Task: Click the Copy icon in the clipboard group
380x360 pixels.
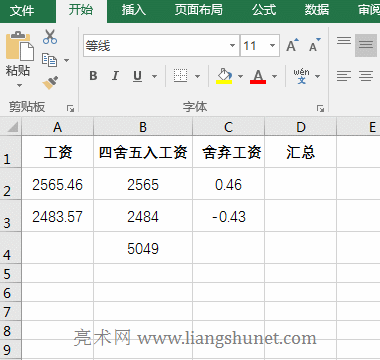Action: pyautogui.click(x=50, y=60)
